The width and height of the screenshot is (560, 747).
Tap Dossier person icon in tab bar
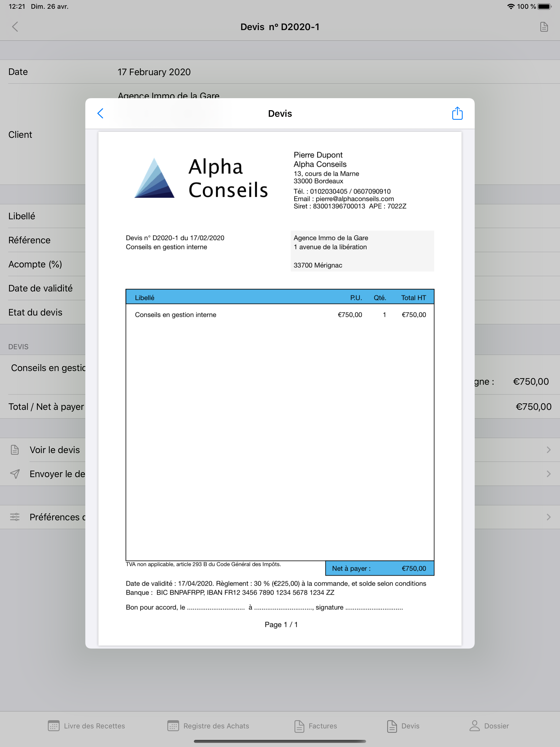474,726
